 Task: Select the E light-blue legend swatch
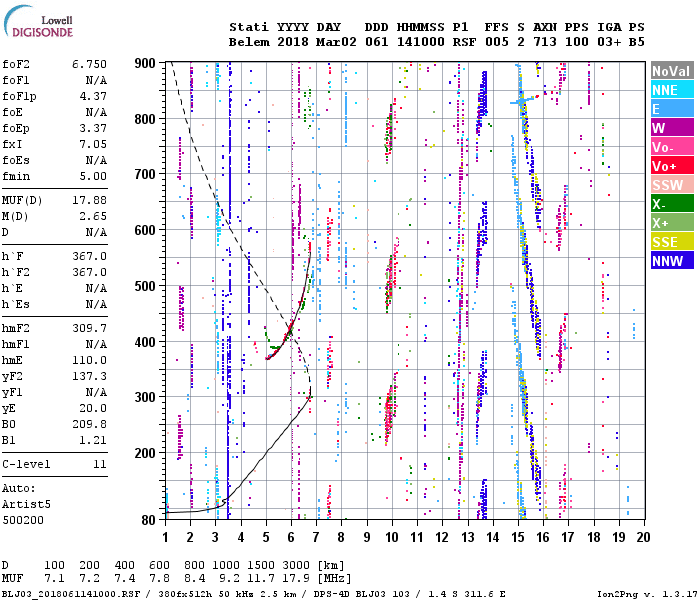click(672, 109)
